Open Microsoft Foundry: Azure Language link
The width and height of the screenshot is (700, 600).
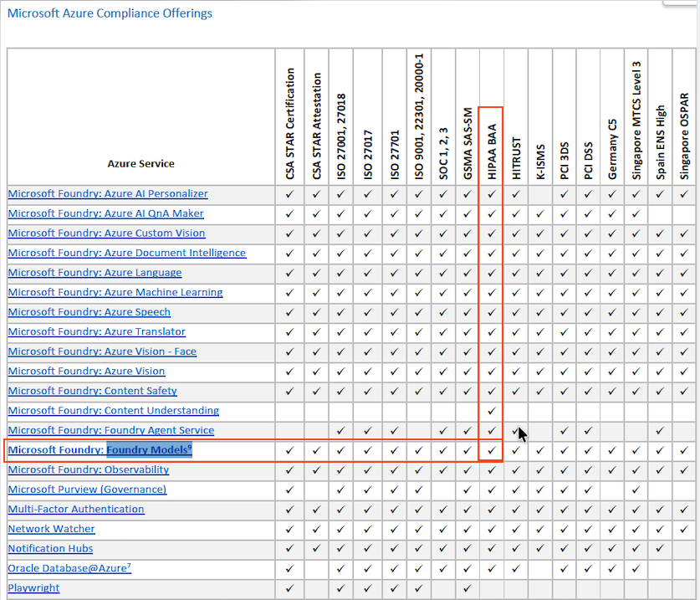pyautogui.click(x=95, y=273)
